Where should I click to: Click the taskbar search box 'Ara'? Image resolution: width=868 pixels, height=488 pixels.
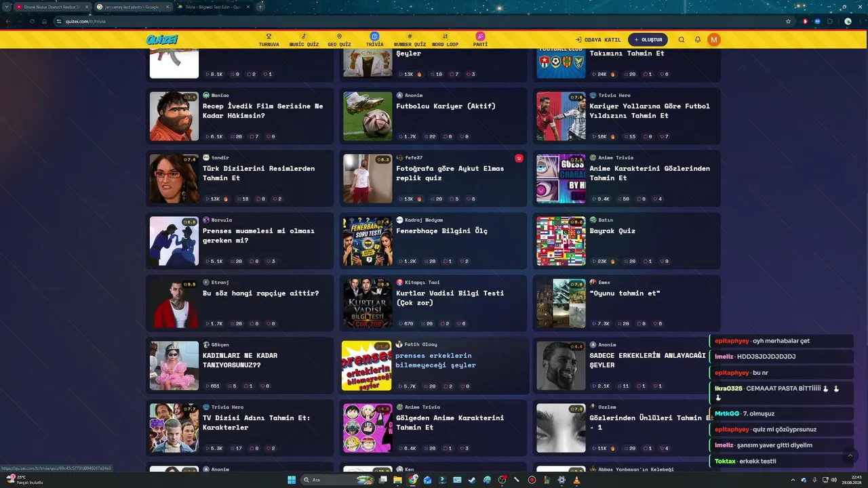338,480
